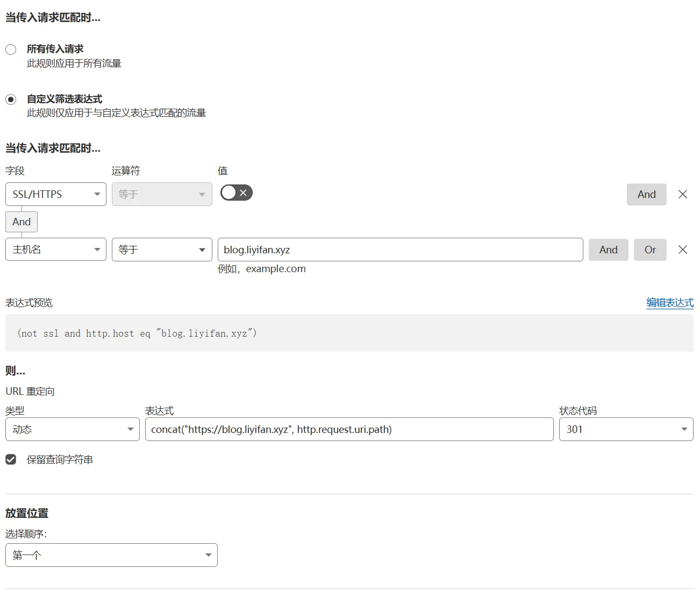Click And button on the SSL/HTTPS row
The image size is (700, 590).
click(646, 194)
